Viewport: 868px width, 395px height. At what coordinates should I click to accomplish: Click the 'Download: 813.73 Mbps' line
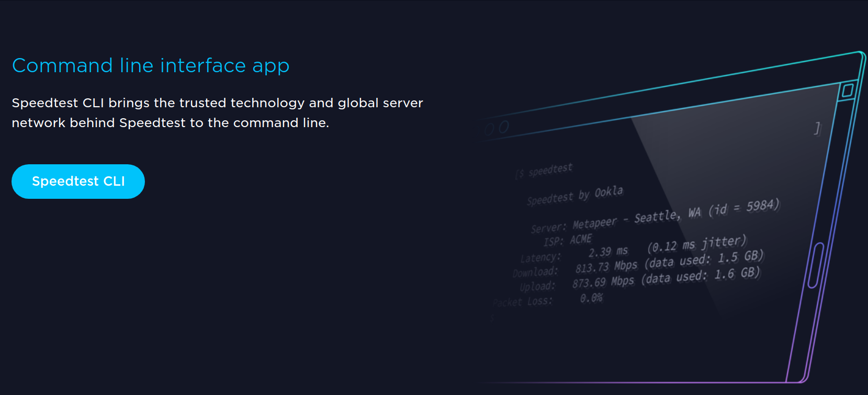pos(638,264)
